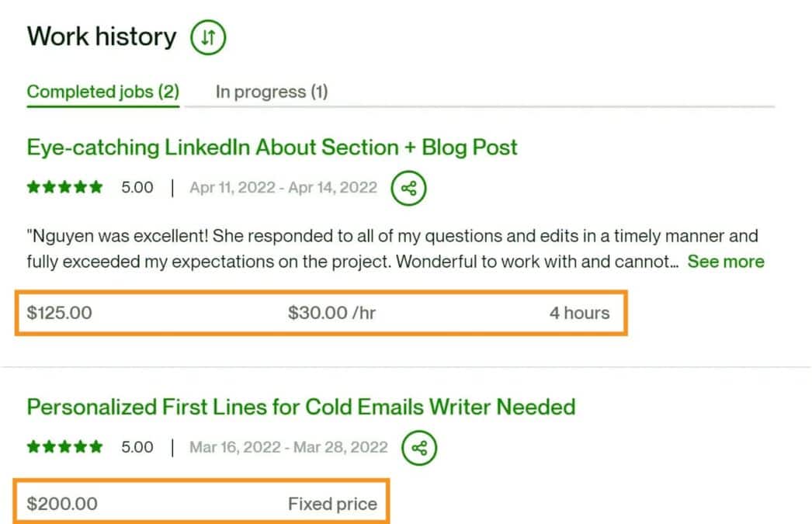Expand the full client testimonial text

pyautogui.click(x=725, y=262)
